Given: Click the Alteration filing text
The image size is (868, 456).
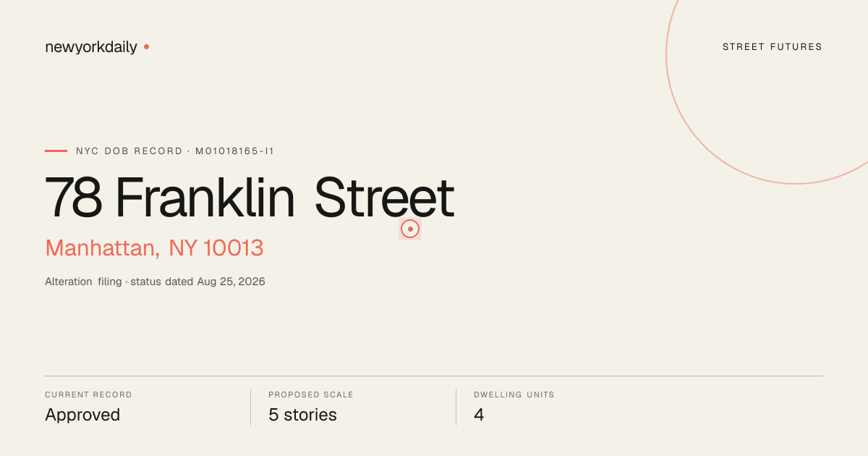Looking at the screenshot, I should click(x=83, y=282).
